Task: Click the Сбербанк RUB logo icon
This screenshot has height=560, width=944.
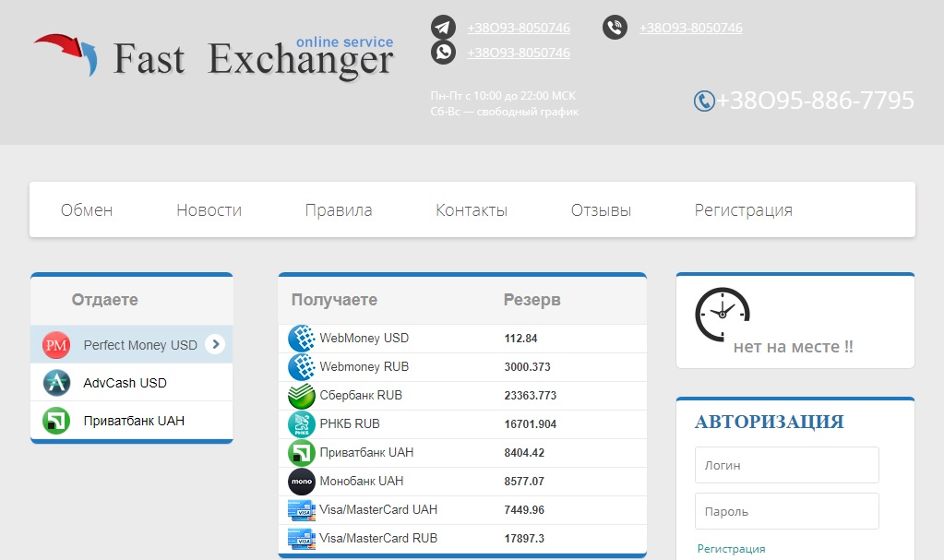Action: pyautogui.click(x=302, y=396)
